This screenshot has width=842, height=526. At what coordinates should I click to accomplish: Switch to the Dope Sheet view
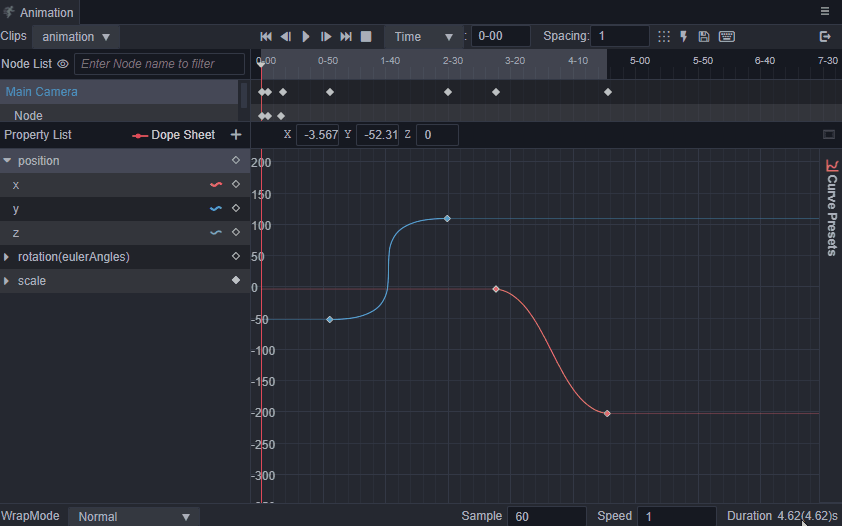point(174,135)
